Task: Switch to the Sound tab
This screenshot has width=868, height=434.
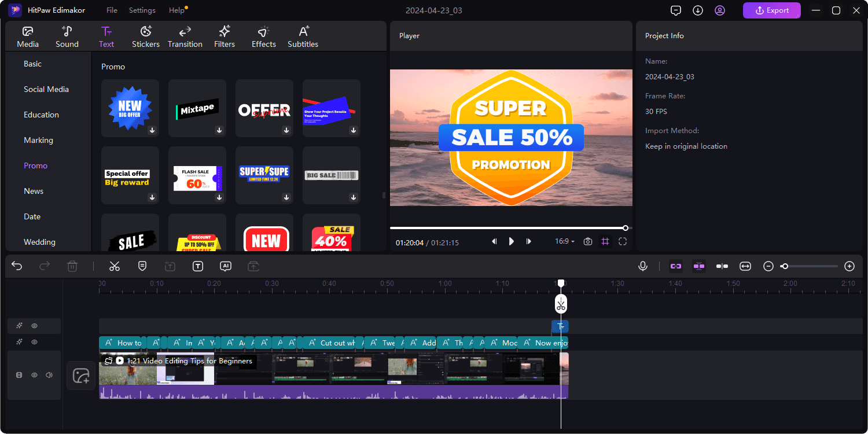Action: (67, 37)
